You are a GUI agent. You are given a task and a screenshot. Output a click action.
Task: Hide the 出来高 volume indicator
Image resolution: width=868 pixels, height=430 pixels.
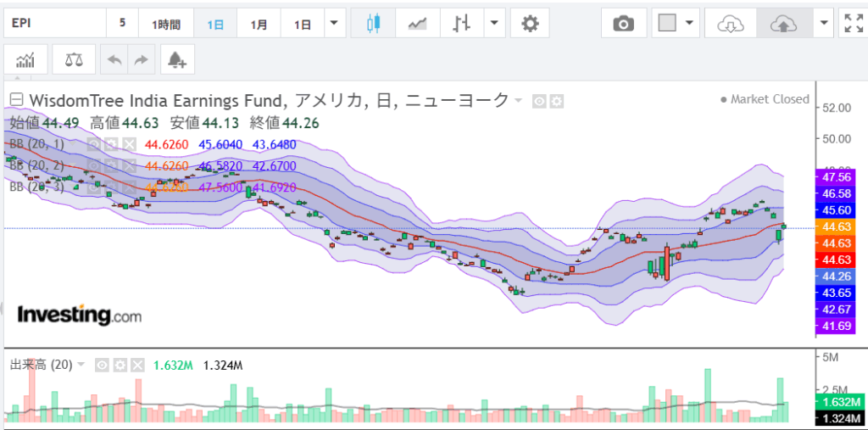pos(102,366)
